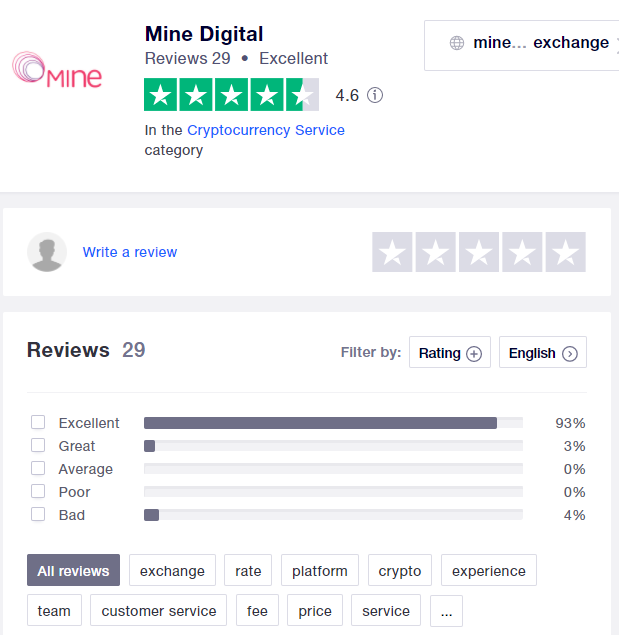Filter reviews by the team tag

[x=54, y=610]
